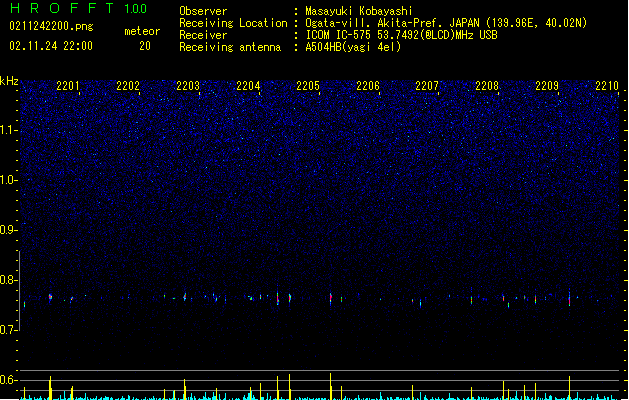Image resolution: width=629 pixels, height=400 pixels.
Task: Select location text Ogata-vill. Akita-Pref. JAPAN
Action: [392, 23]
